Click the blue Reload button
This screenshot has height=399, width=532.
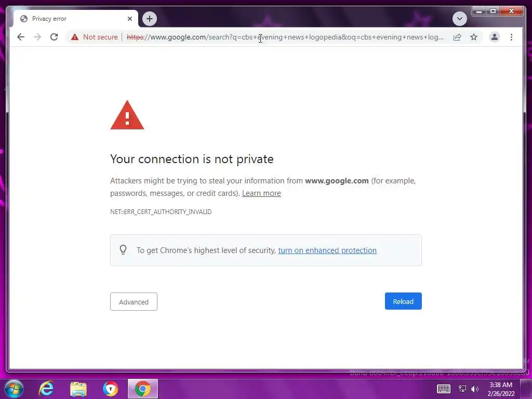coord(403,301)
